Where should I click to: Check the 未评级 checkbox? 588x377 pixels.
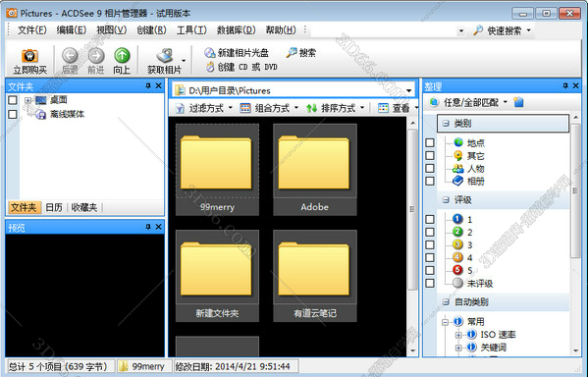430,283
